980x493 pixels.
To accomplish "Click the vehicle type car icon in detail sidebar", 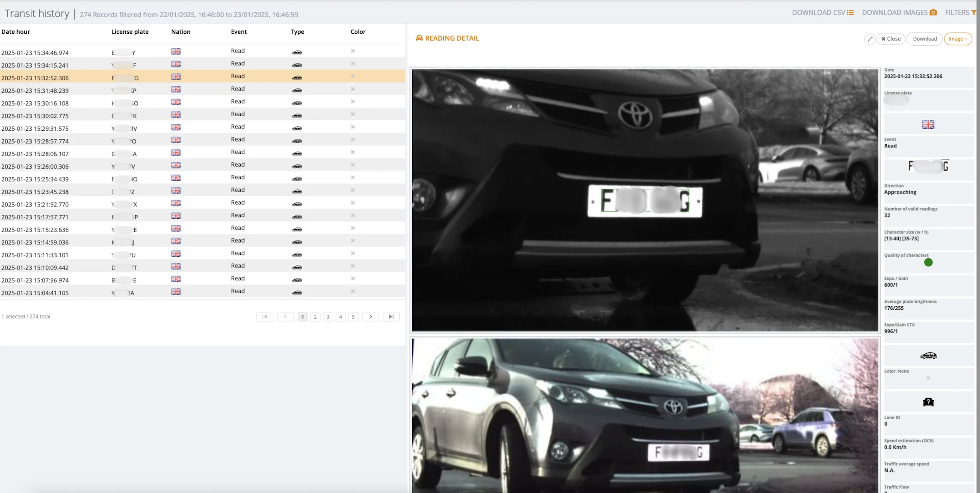I will point(928,355).
